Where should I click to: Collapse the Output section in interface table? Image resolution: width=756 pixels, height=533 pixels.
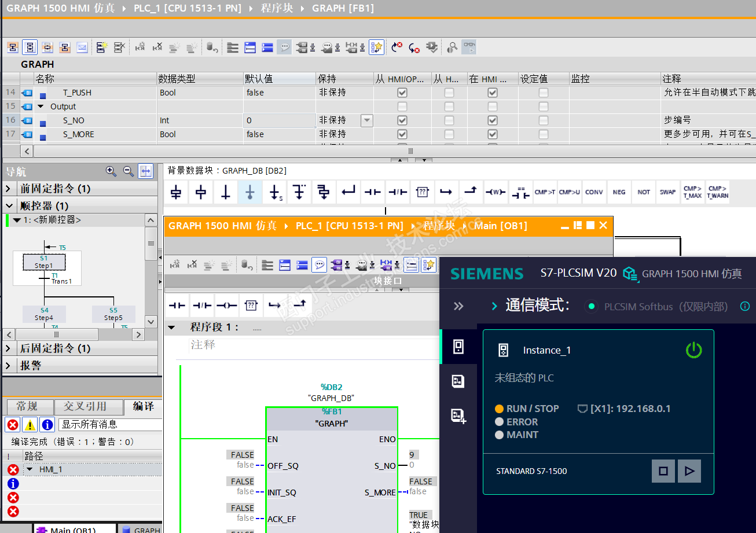pyautogui.click(x=41, y=106)
